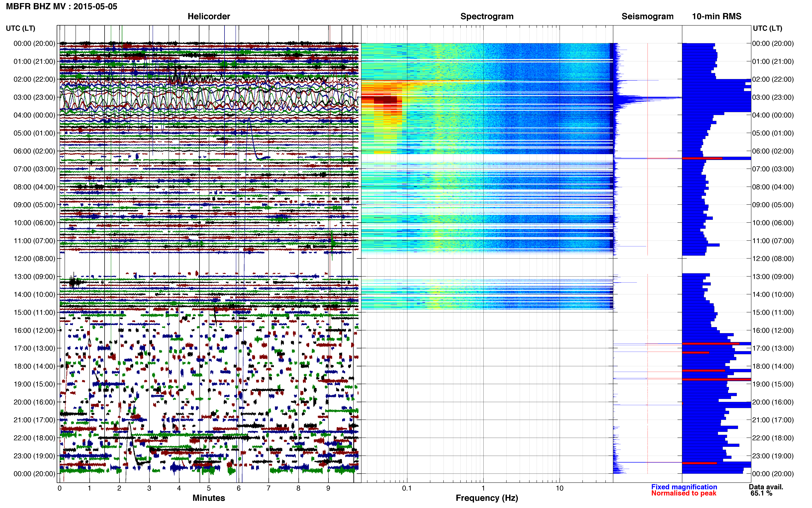Click the 'Seismogram' panel heading
The height and width of the screenshot is (508, 812).
(x=647, y=16)
